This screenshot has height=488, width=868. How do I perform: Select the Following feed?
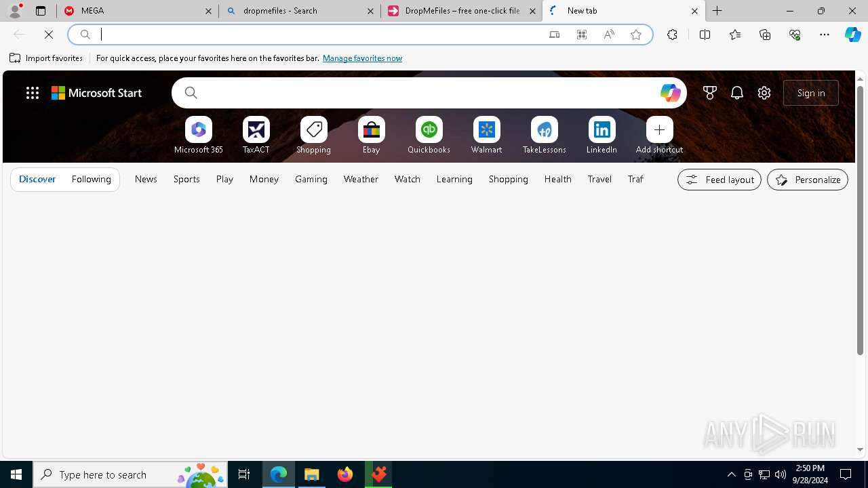click(91, 180)
